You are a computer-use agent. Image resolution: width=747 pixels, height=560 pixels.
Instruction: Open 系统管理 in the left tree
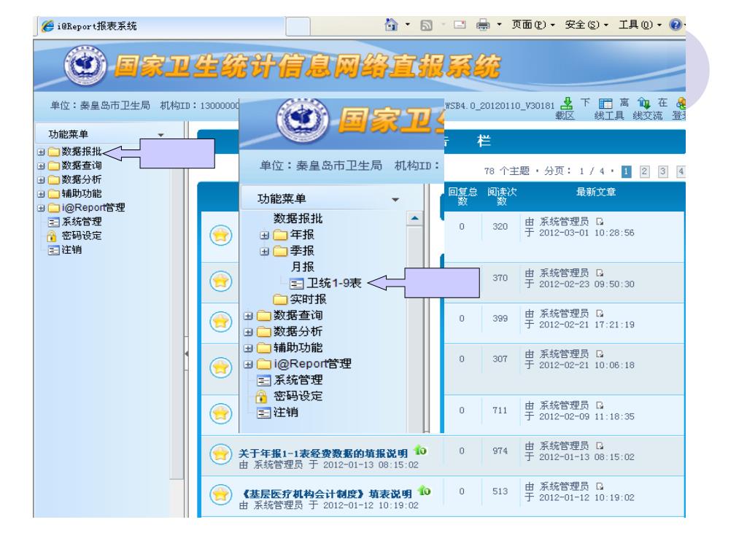(75, 222)
